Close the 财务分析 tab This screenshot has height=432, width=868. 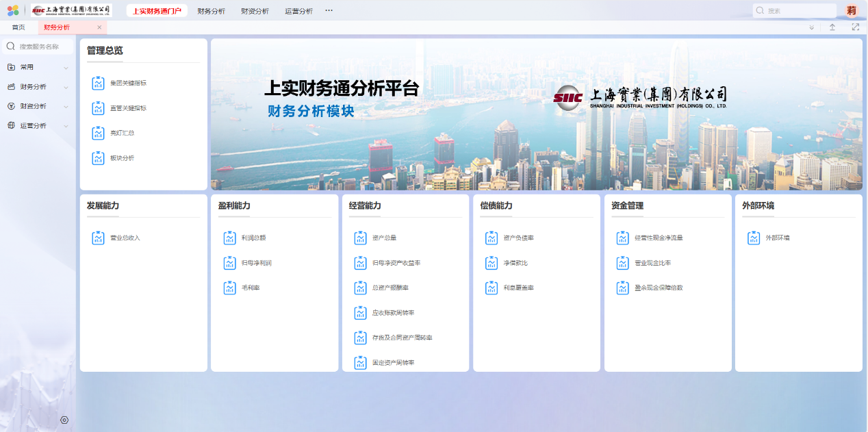pos(99,27)
